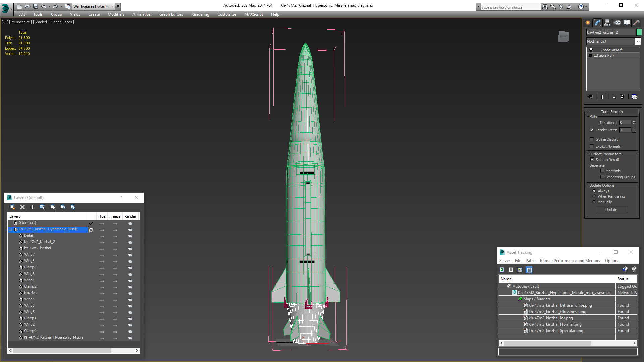Image resolution: width=644 pixels, height=362 pixels.
Task: Click New Scene toolbar icon
Action: [x=19, y=6]
